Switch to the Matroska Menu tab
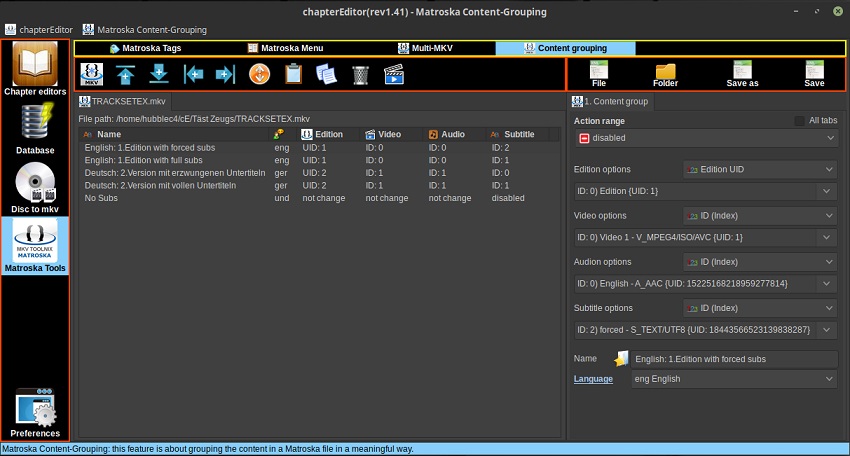The width and height of the screenshot is (850, 456). 286,48
